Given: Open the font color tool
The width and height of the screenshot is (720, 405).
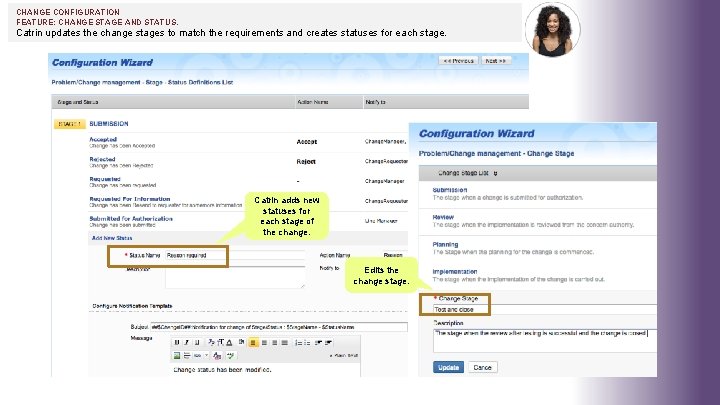Looking at the screenshot, I should tap(229, 342).
